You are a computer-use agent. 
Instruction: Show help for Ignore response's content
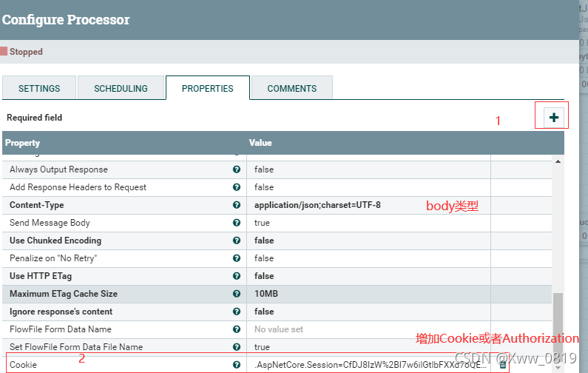click(236, 312)
